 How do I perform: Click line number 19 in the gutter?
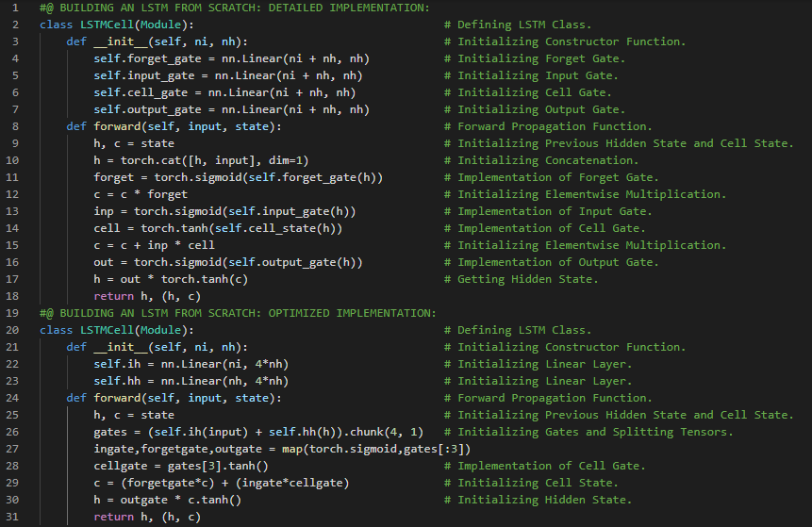pyautogui.click(x=13, y=313)
